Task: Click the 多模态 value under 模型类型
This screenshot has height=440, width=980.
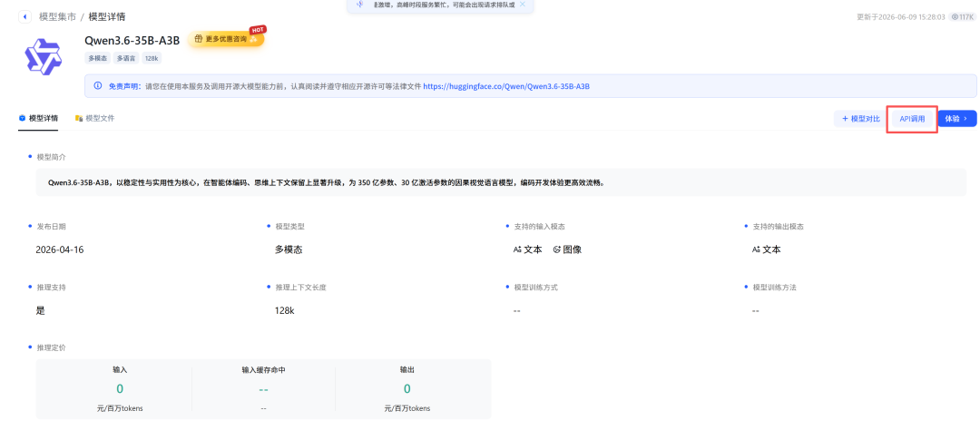Action: tap(289, 249)
